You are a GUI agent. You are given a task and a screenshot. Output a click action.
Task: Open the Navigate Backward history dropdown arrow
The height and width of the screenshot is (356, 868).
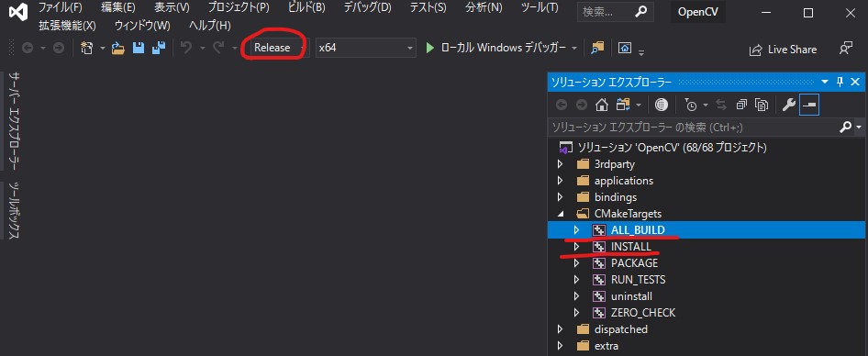point(42,48)
